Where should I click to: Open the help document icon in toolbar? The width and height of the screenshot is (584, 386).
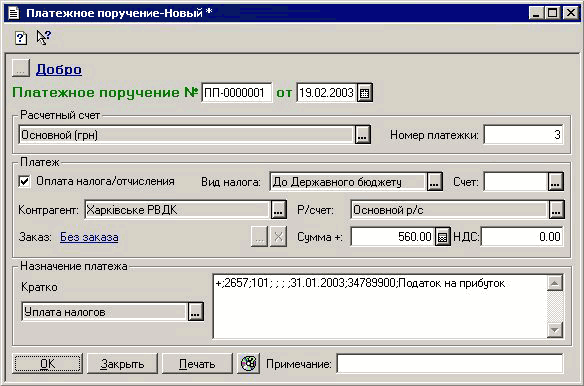click(x=21, y=38)
